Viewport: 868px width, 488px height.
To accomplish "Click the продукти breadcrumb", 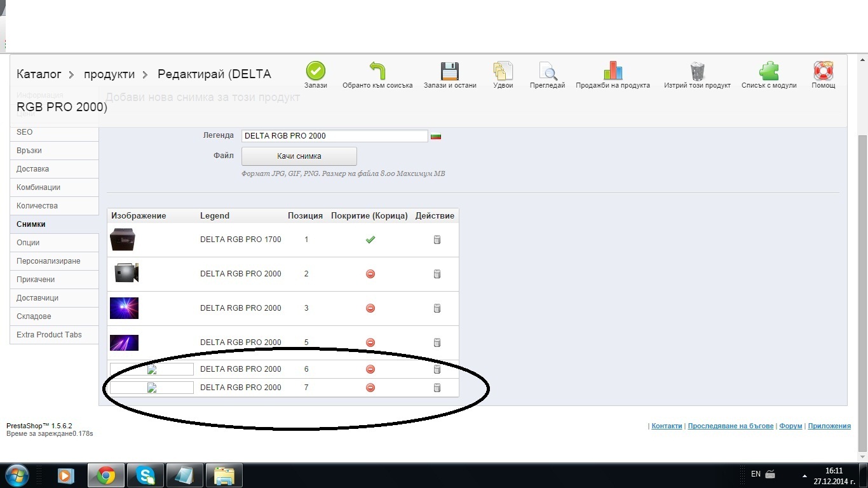I will coord(109,74).
